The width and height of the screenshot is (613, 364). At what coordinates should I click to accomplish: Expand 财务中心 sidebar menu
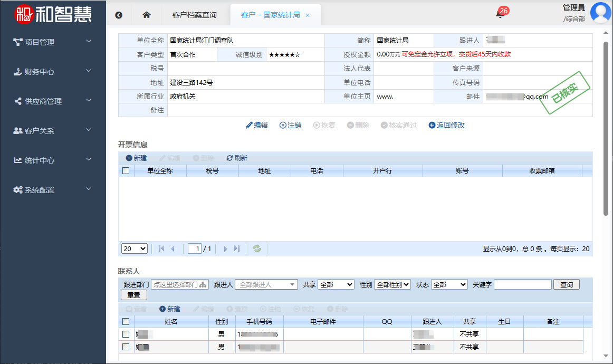53,72
